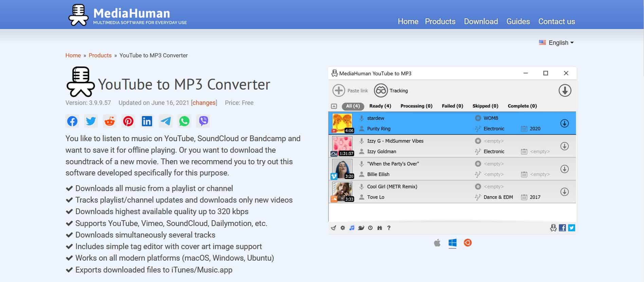Click the stardew cover thumbnail
Screen dimensions: 644x282
pyautogui.click(x=342, y=123)
